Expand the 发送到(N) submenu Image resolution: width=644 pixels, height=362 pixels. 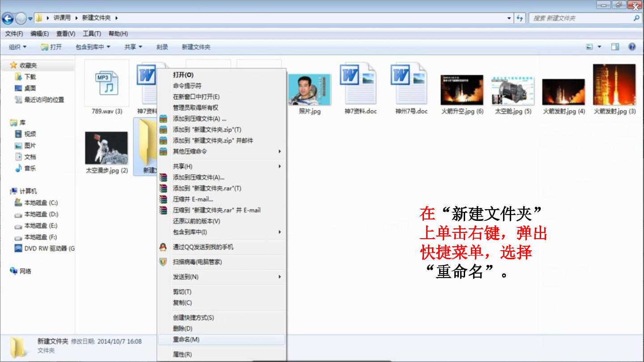pos(222,277)
